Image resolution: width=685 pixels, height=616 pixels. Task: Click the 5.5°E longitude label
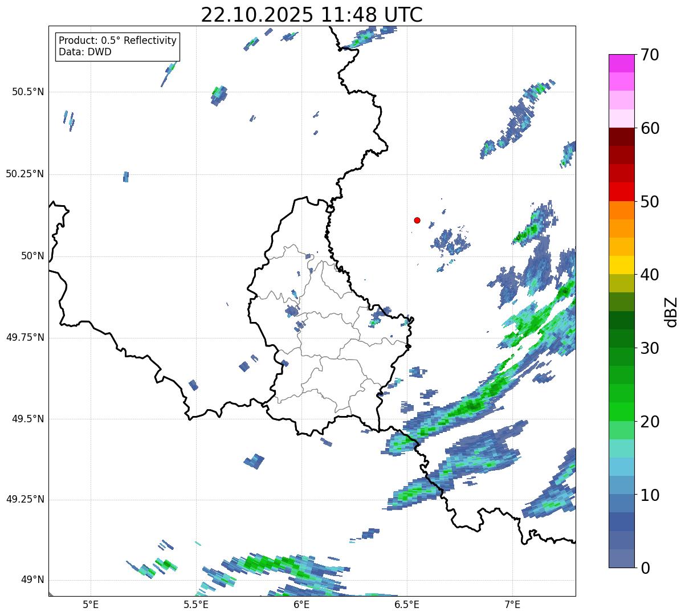click(196, 604)
